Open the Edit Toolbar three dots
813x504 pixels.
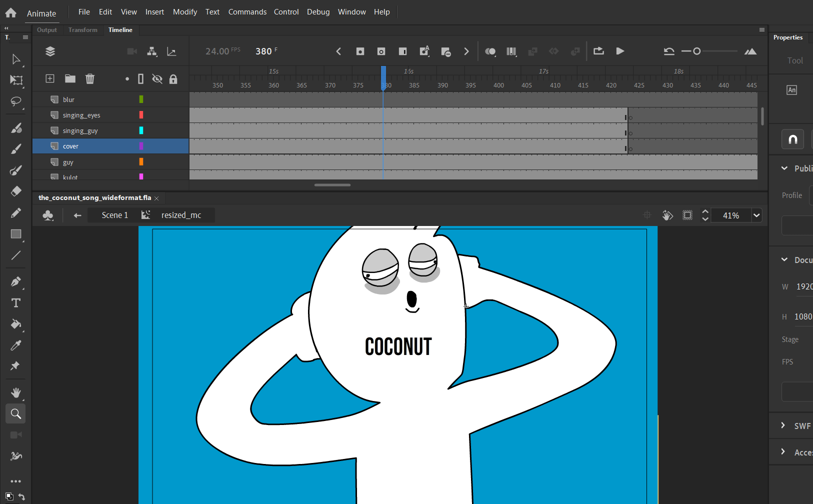click(16, 481)
